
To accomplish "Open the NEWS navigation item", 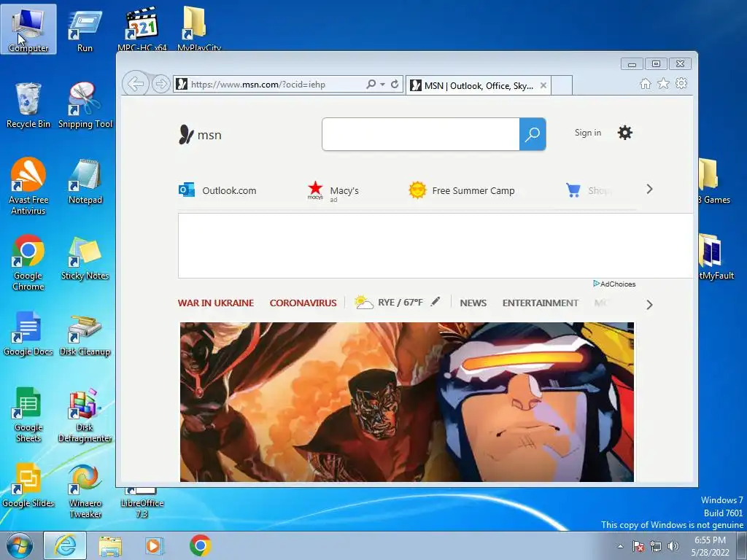I will [x=473, y=303].
